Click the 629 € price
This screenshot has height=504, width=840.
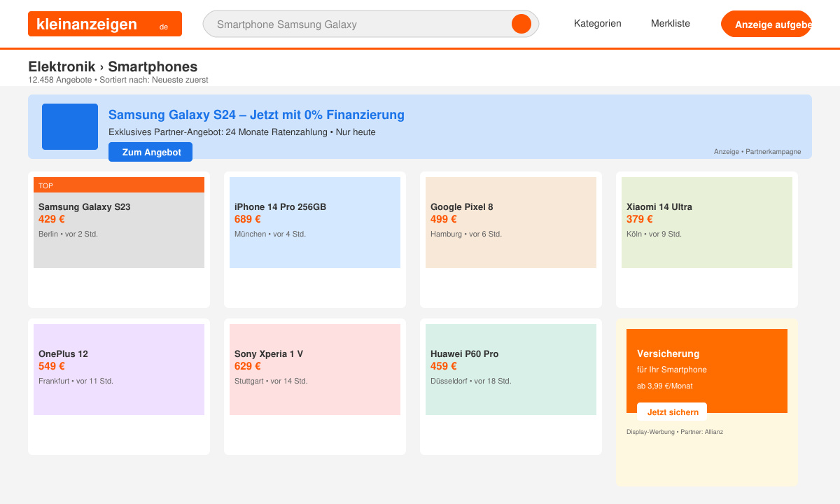[248, 366]
